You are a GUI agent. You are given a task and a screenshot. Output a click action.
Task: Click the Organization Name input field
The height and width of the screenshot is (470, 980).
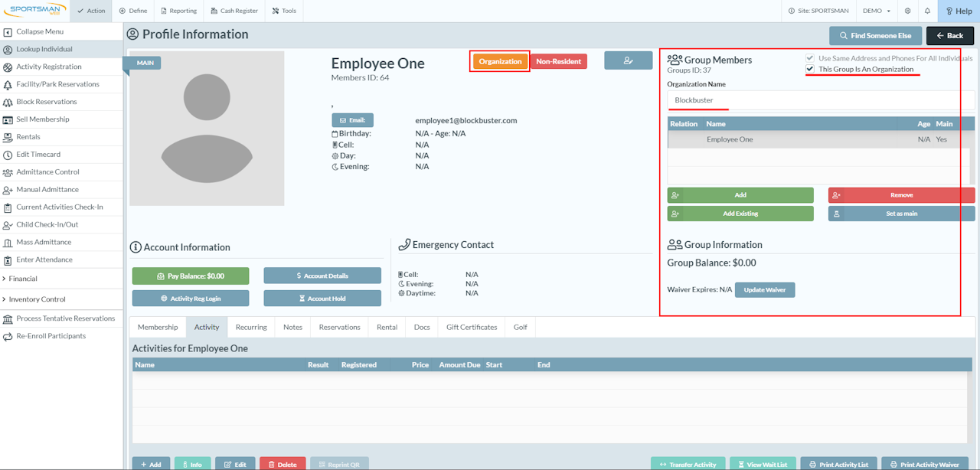tap(821, 100)
